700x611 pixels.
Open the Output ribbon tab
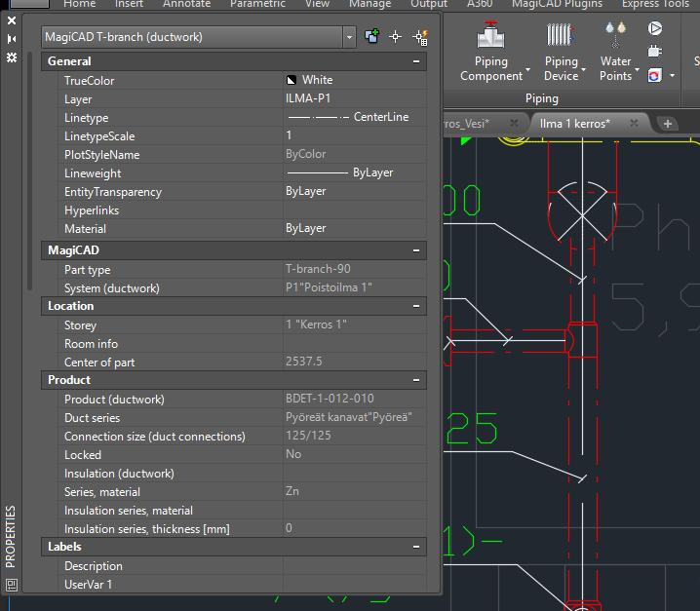(429, 4)
